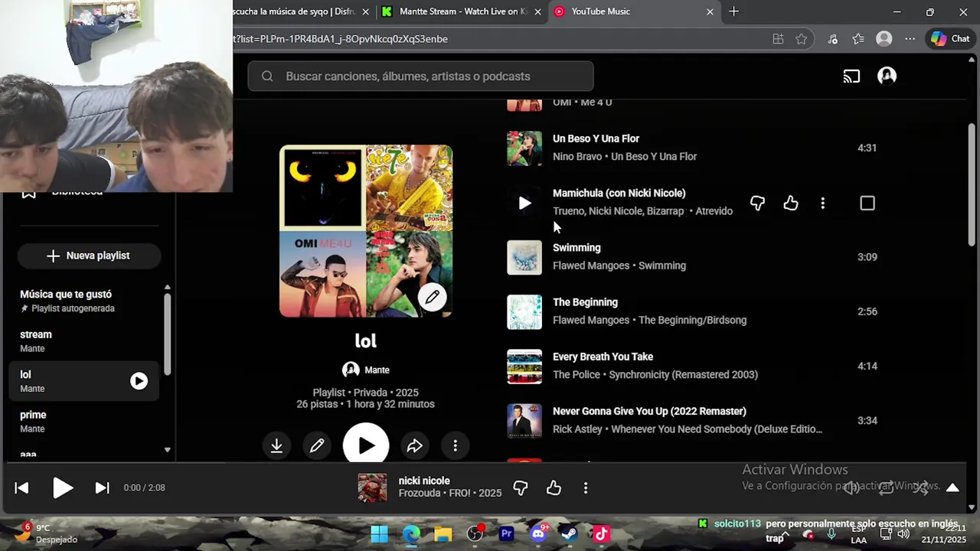Play Mamichula with the row play button
Image resolution: width=980 pixels, height=551 pixels.
coord(524,203)
